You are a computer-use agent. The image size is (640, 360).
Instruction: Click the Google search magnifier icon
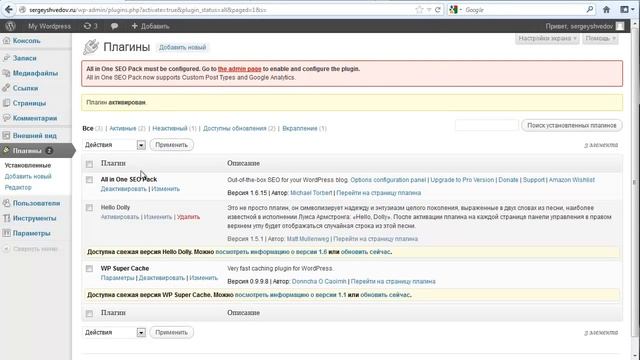[x=590, y=9]
